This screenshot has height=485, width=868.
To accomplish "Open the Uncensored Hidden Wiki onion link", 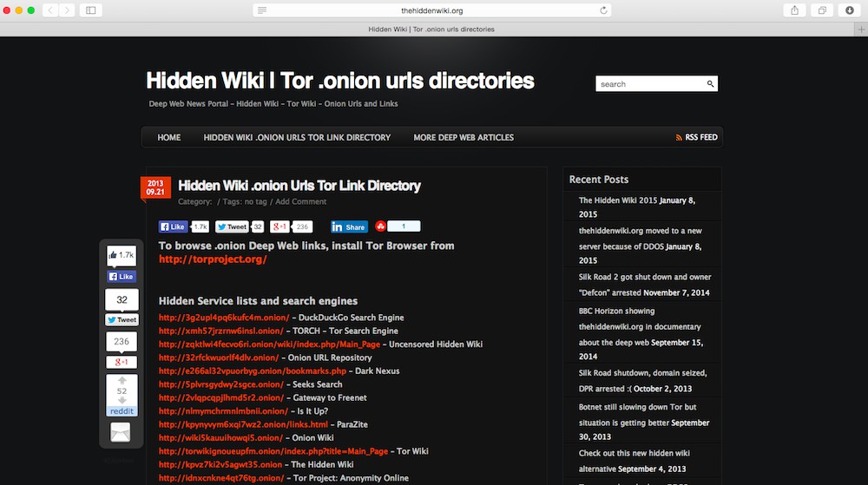I will click(x=270, y=344).
